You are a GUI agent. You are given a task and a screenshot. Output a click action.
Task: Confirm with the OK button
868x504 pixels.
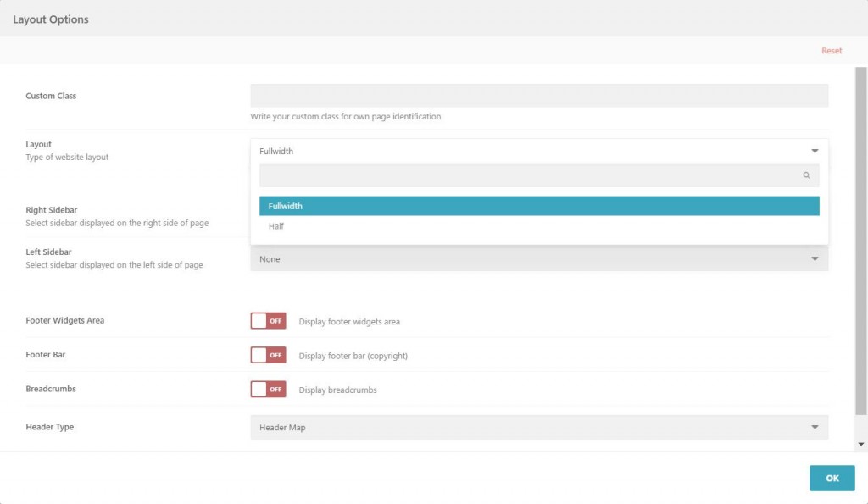(x=832, y=478)
